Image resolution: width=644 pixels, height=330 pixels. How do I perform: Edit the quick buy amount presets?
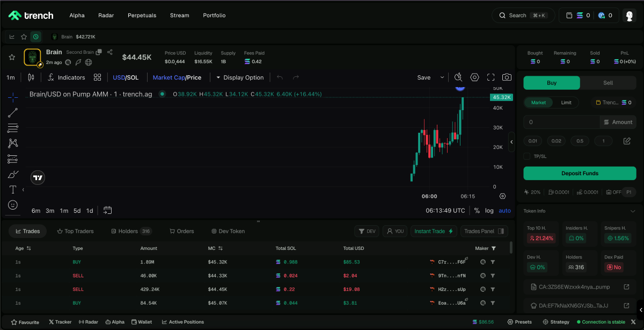(x=627, y=141)
